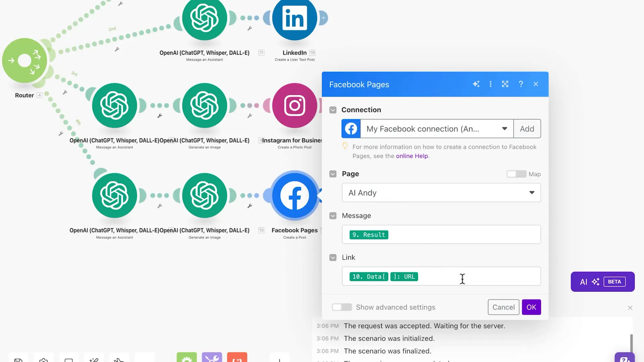This screenshot has width=644, height=362.
Task: Click wrench between the two OpenAI modules, Instagram row
Action: 160,116
